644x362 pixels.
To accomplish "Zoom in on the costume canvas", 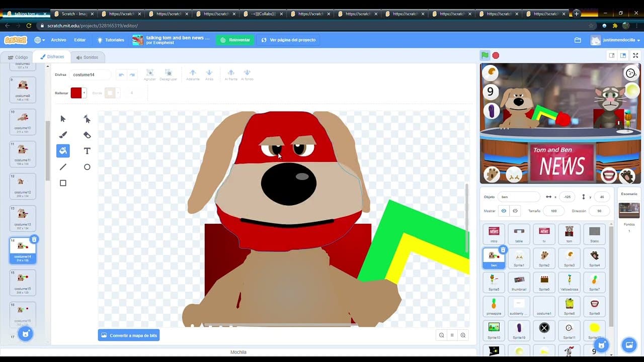I will pos(463,335).
